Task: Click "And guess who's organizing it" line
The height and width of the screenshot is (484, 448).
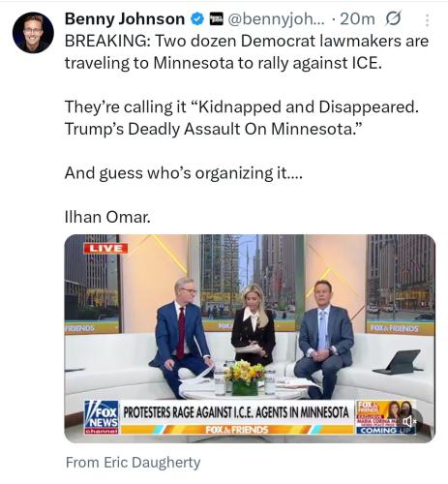Action: [184, 173]
